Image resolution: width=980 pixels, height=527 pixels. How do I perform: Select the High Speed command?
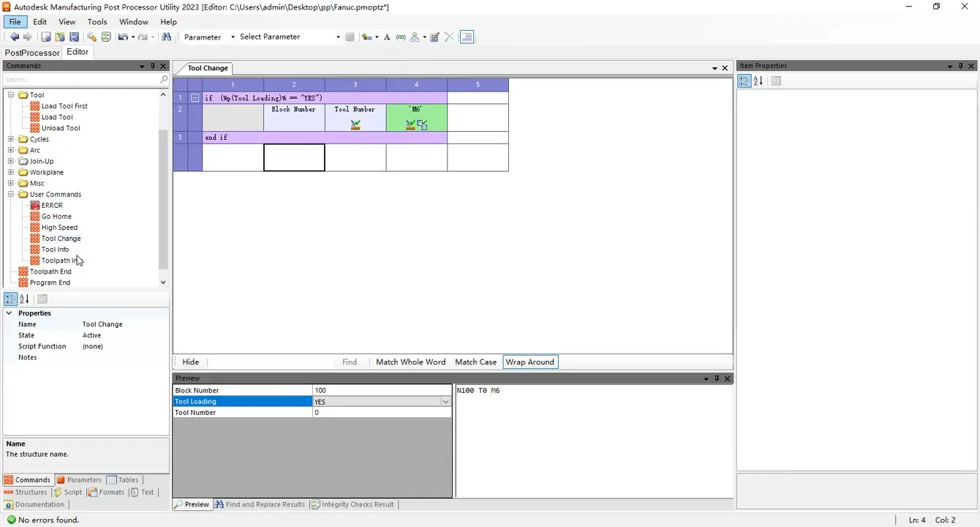click(x=59, y=228)
